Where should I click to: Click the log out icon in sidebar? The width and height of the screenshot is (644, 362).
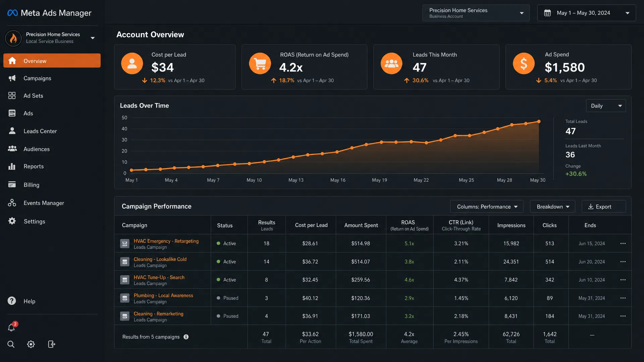52,344
